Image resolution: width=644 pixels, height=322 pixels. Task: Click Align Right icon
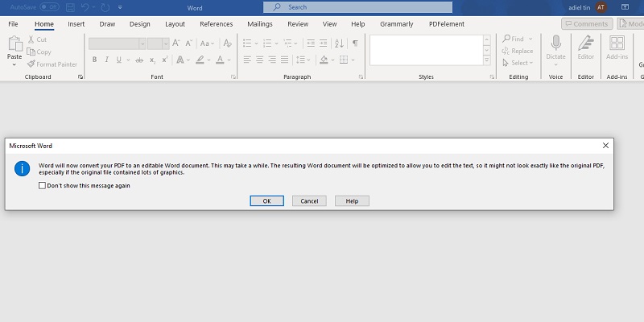(272, 60)
